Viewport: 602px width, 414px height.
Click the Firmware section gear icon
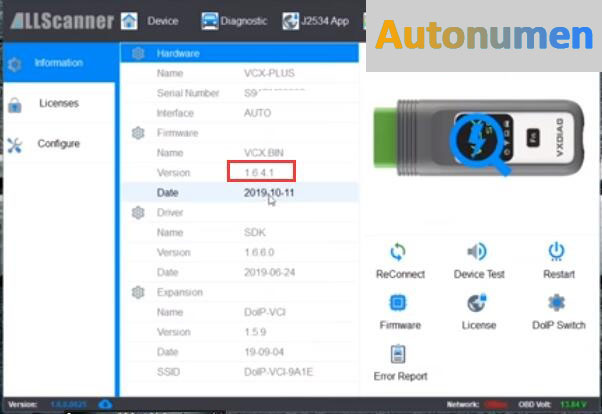138,133
